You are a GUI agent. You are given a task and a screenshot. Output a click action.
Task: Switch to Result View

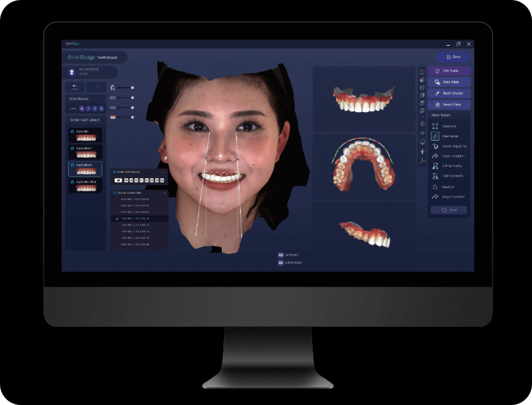[449, 105]
